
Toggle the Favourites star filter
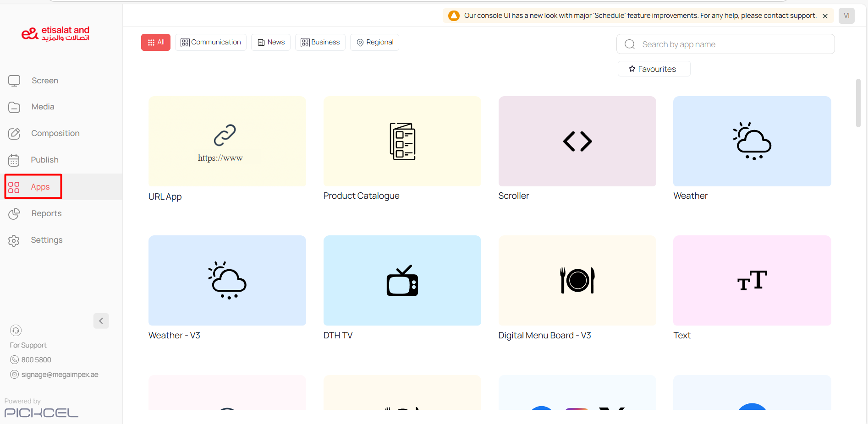point(654,69)
